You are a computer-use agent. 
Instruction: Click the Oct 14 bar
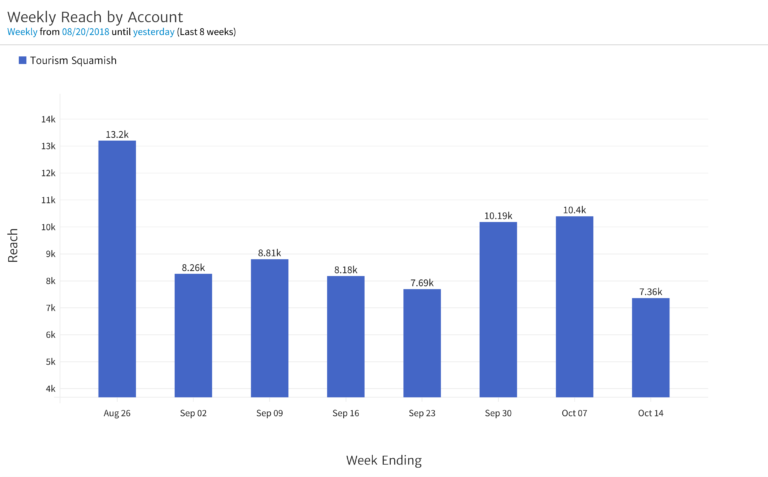[x=650, y=347]
